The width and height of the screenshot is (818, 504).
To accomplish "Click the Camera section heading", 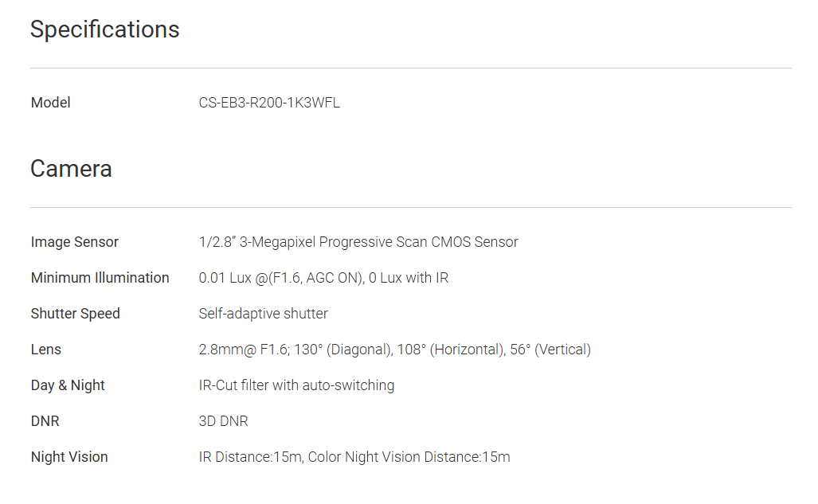I will pyautogui.click(x=71, y=169).
